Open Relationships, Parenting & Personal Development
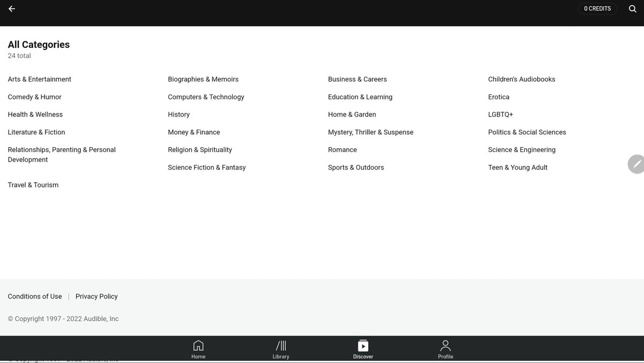 pos(62,155)
